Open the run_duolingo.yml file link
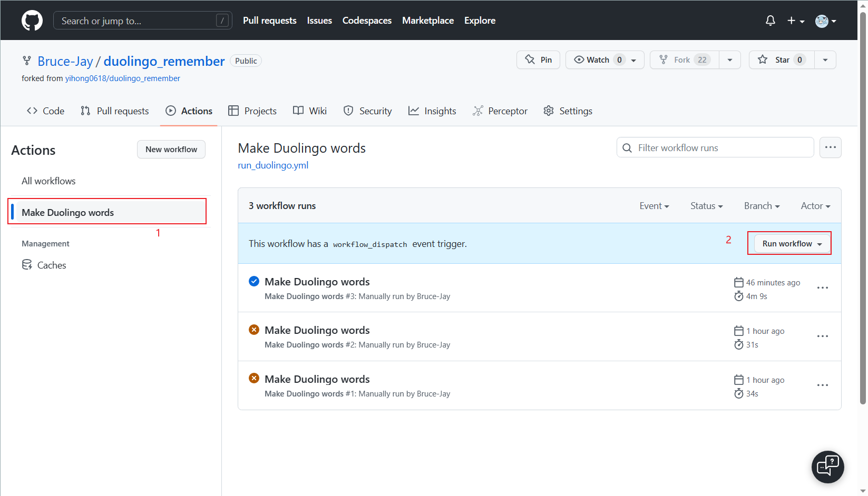The width and height of the screenshot is (868, 496). 273,165
